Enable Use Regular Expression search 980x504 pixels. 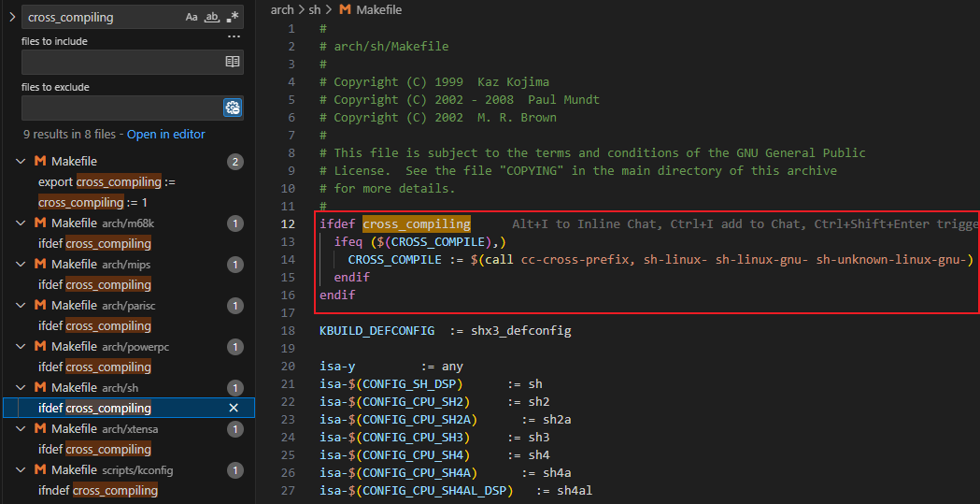point(233,17)
